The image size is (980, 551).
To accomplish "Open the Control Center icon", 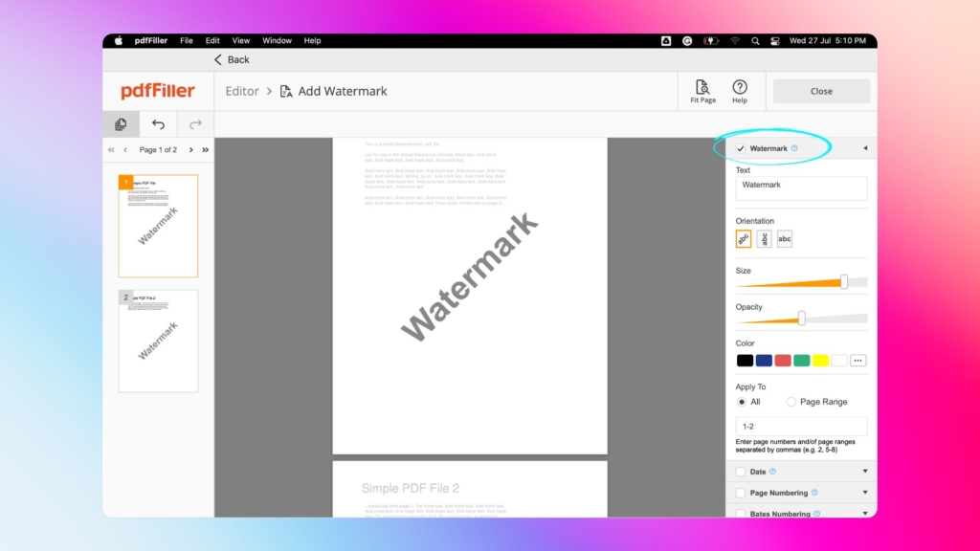I will click(x=774, y=40).
